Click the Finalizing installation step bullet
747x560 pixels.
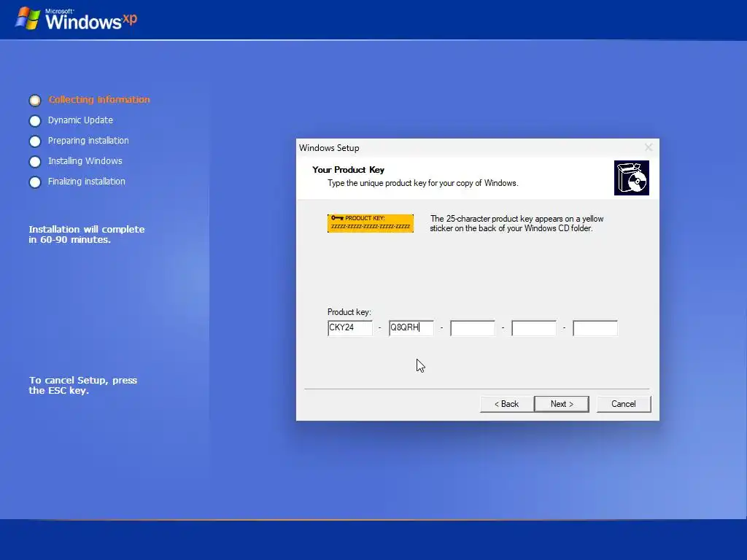[x=35, y=182]
